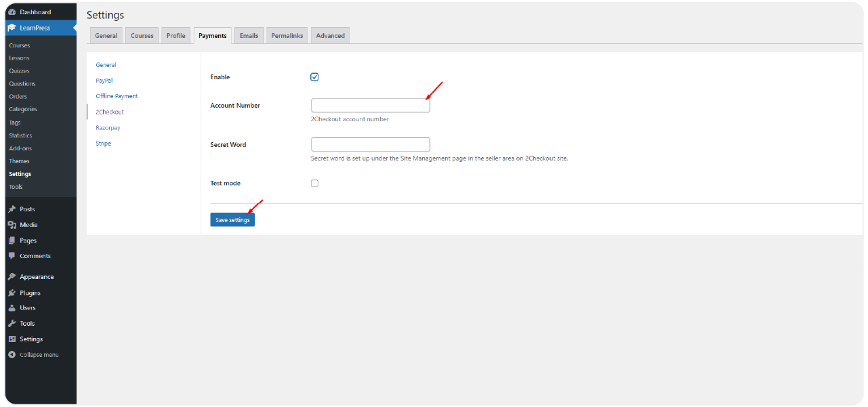Screen dimensions: 868x407
Task: Click the Media icon in sidebar
Action: [x=12, y=225]
